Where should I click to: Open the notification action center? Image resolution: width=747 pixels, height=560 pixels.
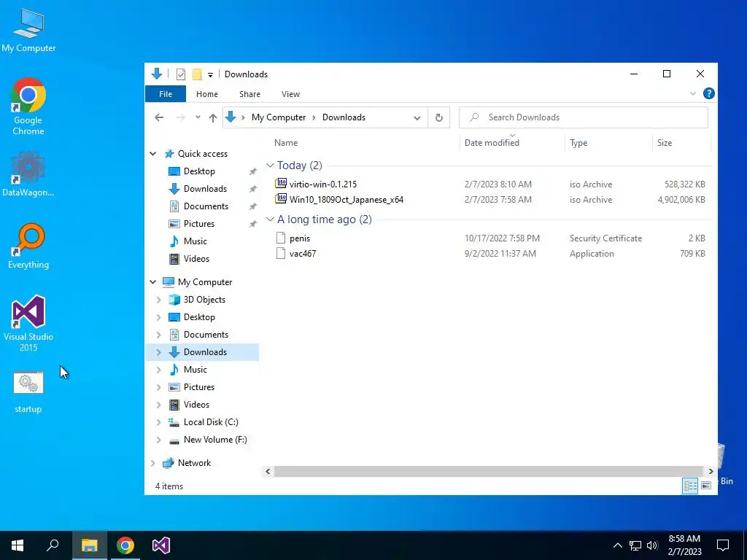click(723, 545)
